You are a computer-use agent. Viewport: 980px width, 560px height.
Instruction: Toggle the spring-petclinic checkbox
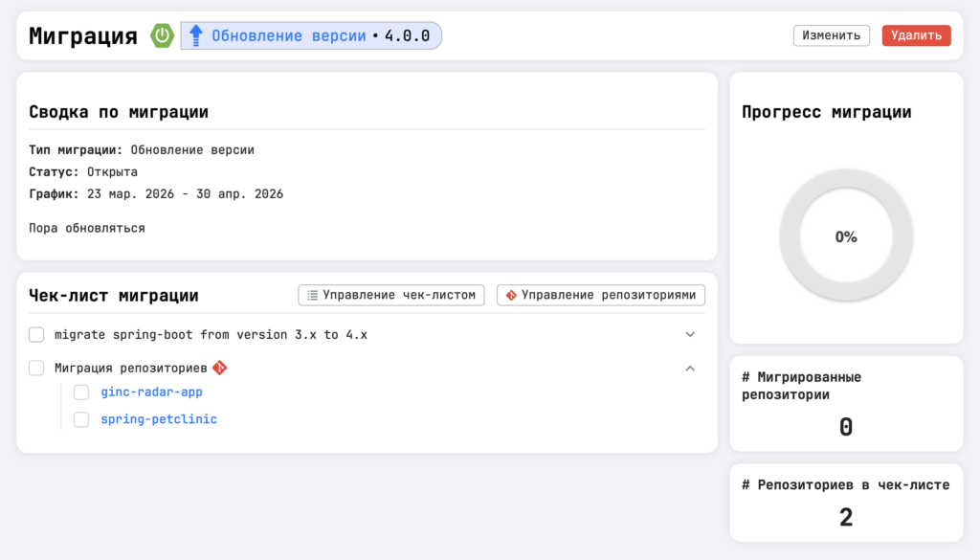[81, 419]
